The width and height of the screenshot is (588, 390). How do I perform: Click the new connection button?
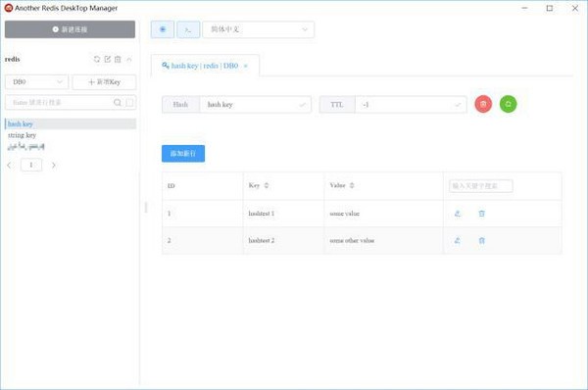point(70,29)
